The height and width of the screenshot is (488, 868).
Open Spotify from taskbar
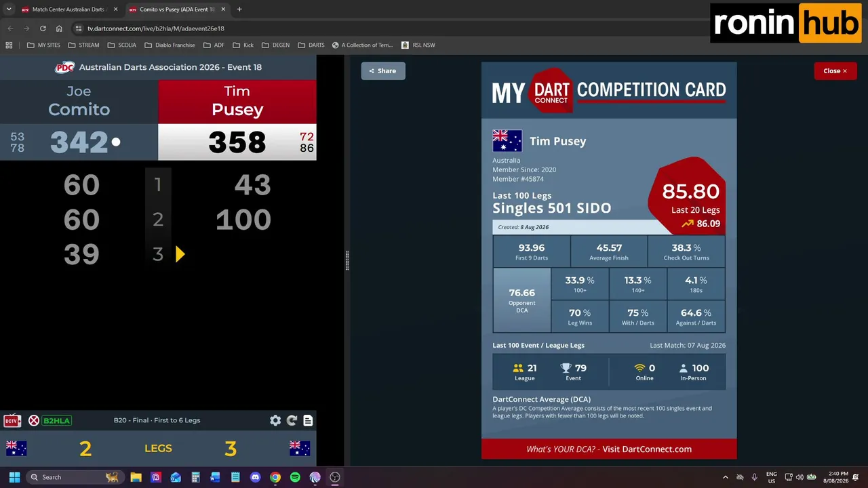click(295, 477)
